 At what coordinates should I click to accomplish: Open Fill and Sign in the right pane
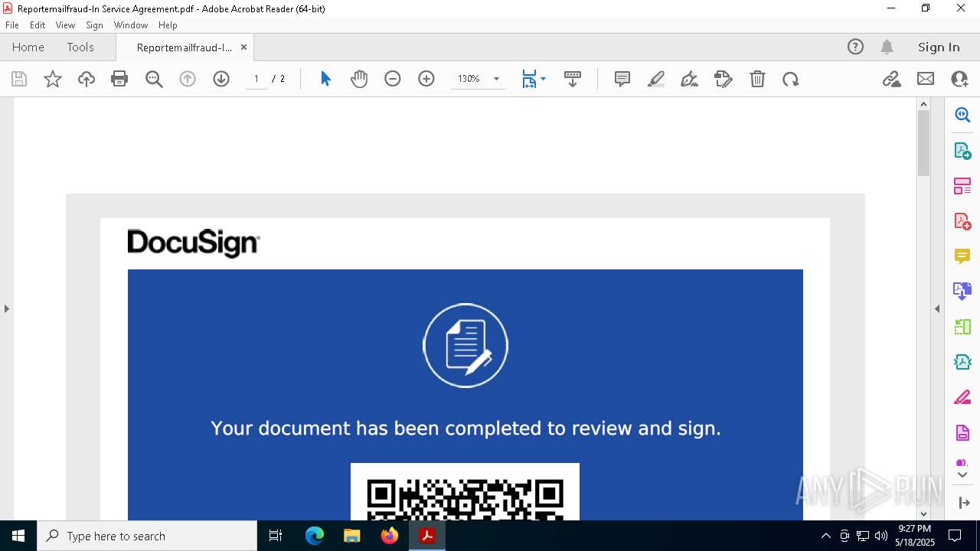pos(962,397)
